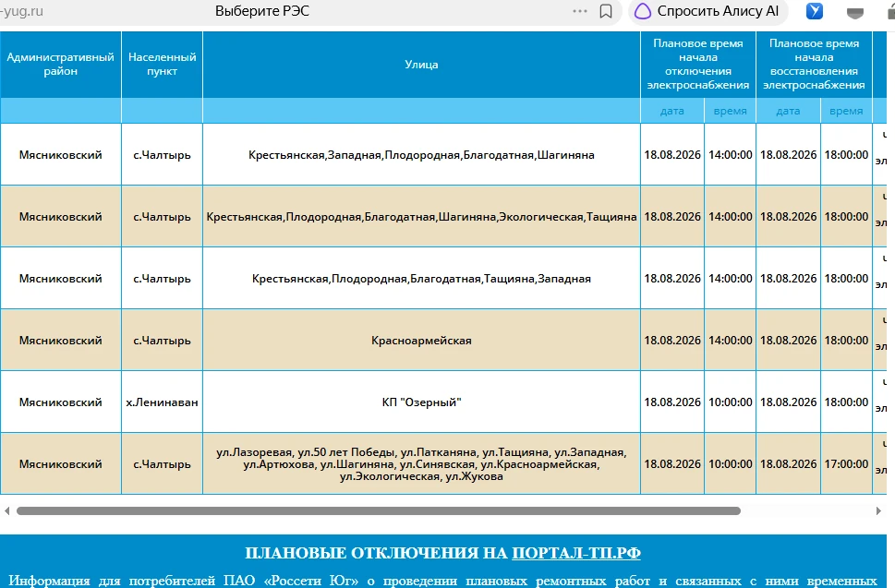Click the Выберите РЭС page title

(262, 11)
